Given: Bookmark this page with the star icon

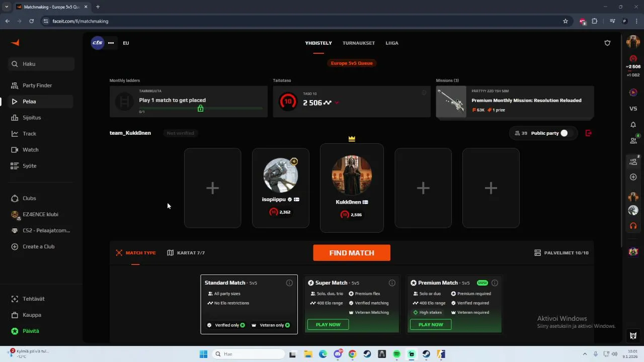Looking at the screenshot, I should [x=566, y=21].
